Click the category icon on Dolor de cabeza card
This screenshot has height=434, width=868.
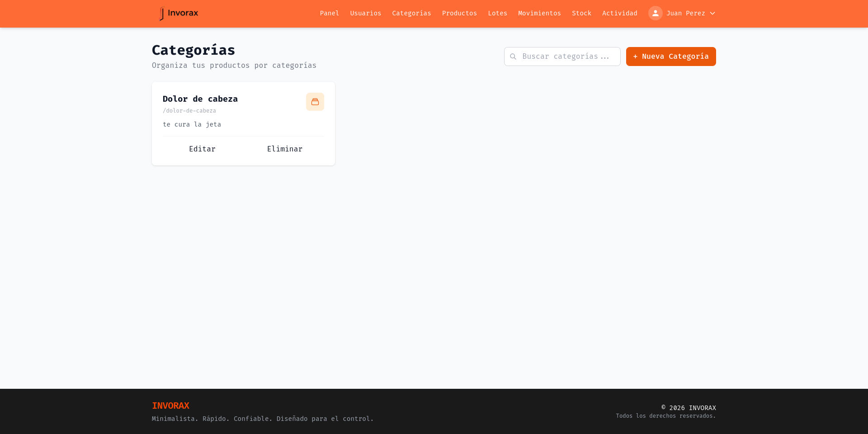click(315, 102)
